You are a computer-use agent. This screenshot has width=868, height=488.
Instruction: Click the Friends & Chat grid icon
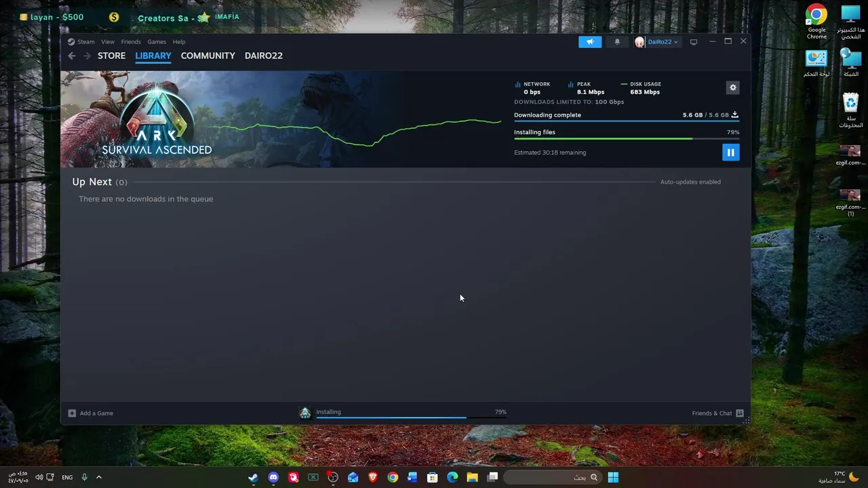(740, 413)
